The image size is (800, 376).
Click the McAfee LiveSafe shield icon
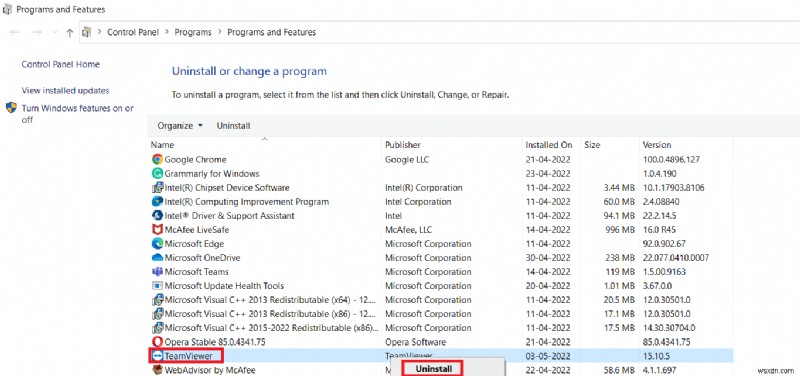coord(157,230)
